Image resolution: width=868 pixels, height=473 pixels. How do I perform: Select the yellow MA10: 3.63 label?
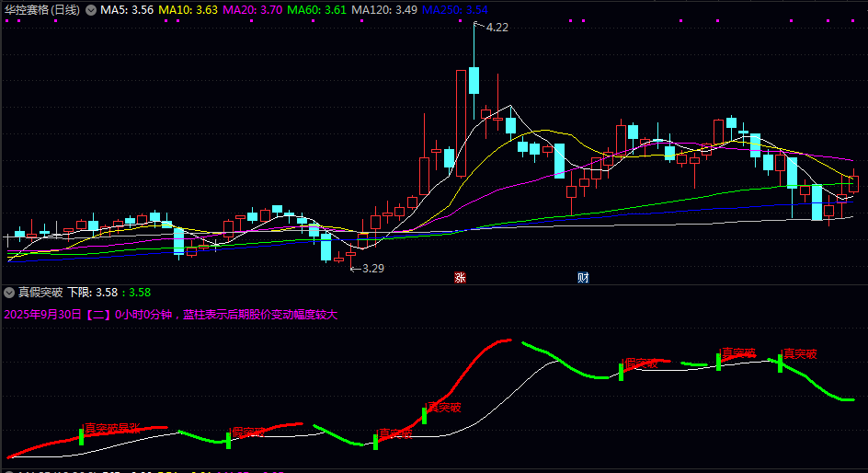tap(188, 10)
